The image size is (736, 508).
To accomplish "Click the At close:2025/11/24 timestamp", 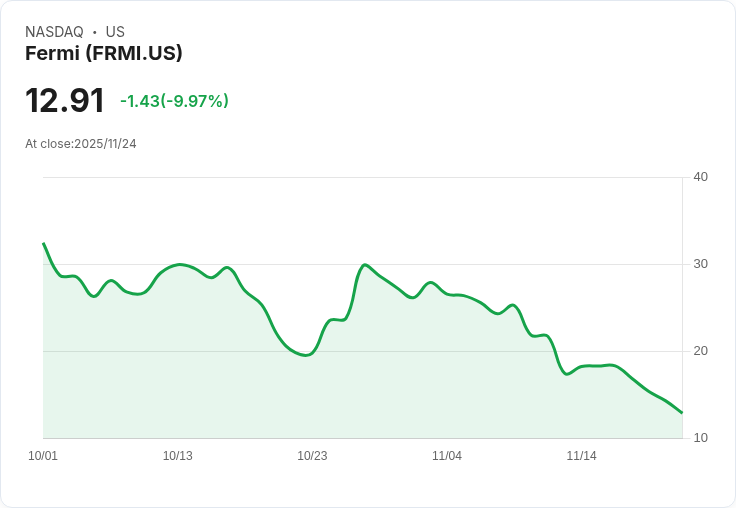I will pyautogui.click(x=81, y=144).
